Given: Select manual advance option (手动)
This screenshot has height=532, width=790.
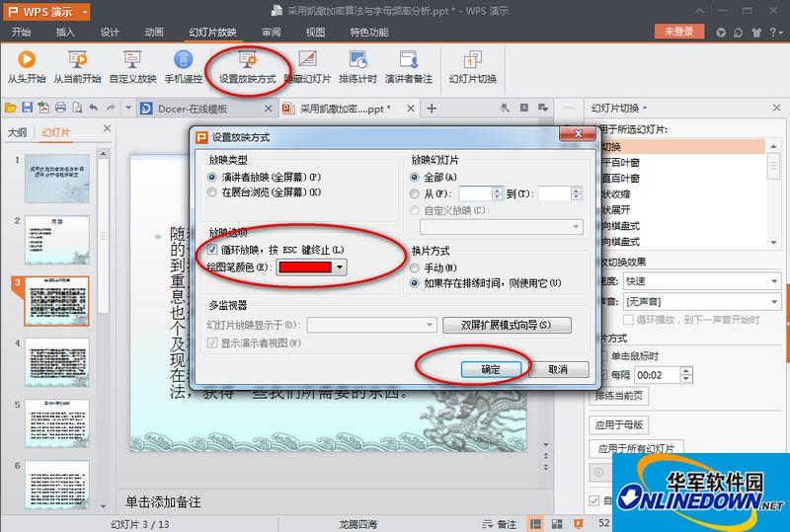Looking at the screenshot, I should pos(434,267).
